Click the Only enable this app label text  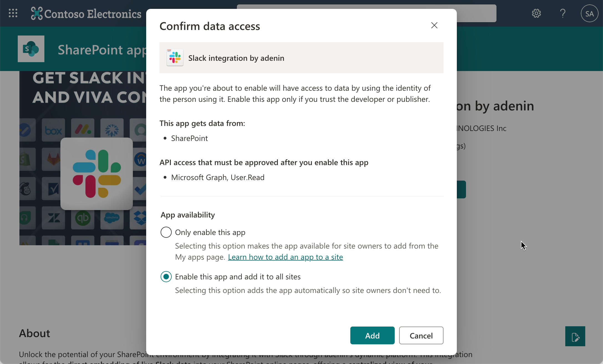tap(210, 232)
